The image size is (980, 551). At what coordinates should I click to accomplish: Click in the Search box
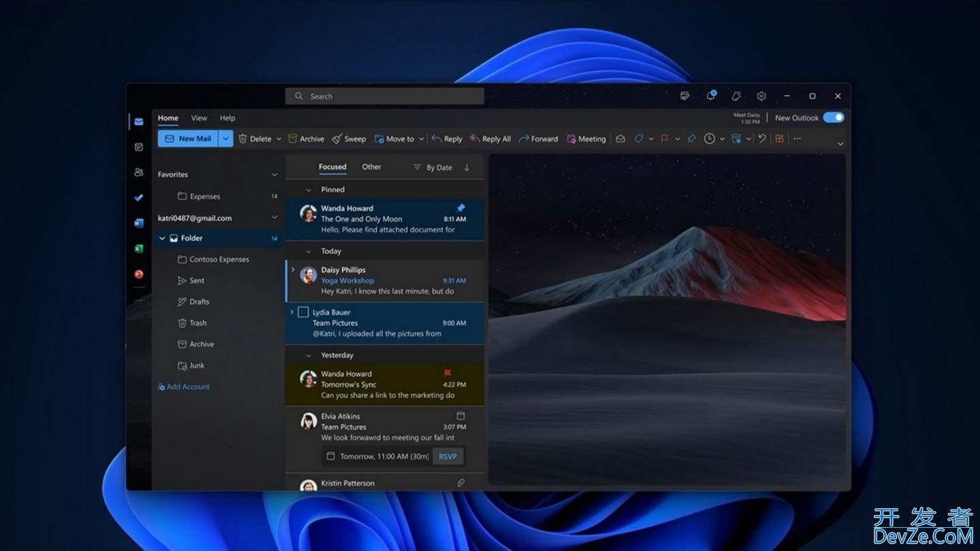(385, 97)
